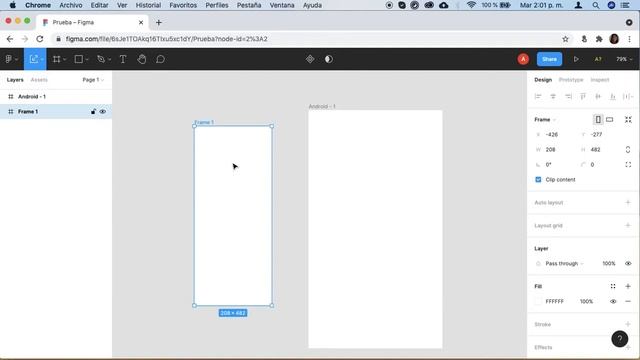Screen dimensions: 640x360
Task: Select the Pen tool
Action: 101,59
